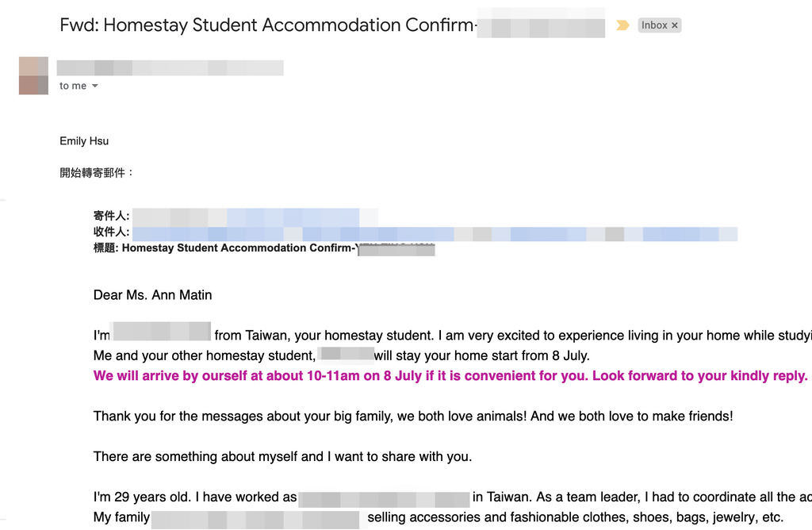Screen dimensions: 812x530
Task: Click the sentence starting "I'm 29 years old"
Action: tap(453, 497)
